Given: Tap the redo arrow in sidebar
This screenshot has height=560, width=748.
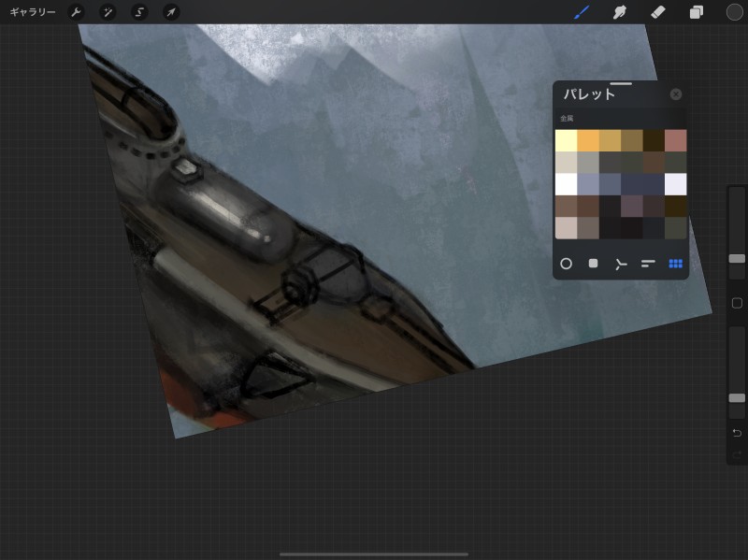Looking at the screenshot, I should [x=737, y=454].
